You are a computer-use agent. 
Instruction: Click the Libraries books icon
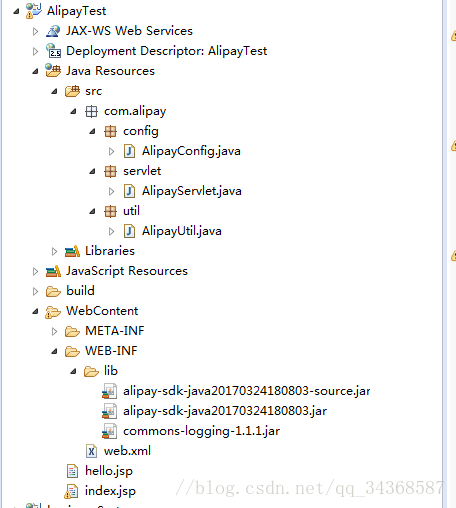[72, 251]
